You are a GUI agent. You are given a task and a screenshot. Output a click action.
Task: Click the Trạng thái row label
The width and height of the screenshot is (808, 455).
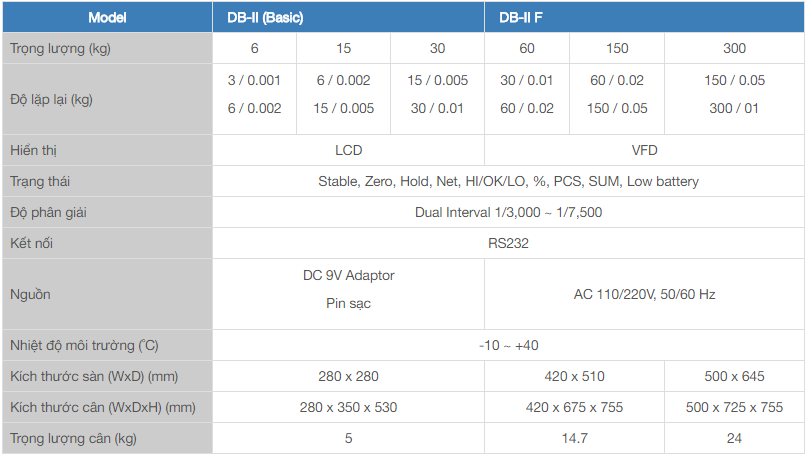click(x=40, y=181)
